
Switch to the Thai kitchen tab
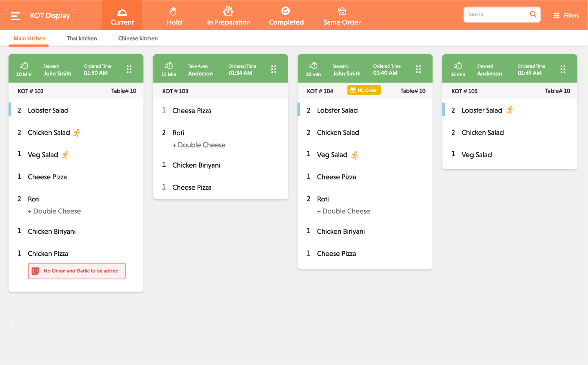click(x=82, y=38)
